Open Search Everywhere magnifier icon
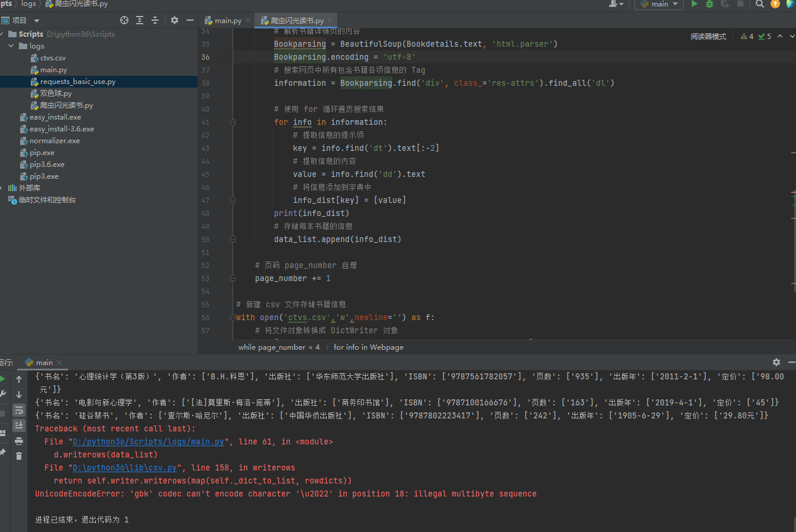 click(x=760, y=4)
